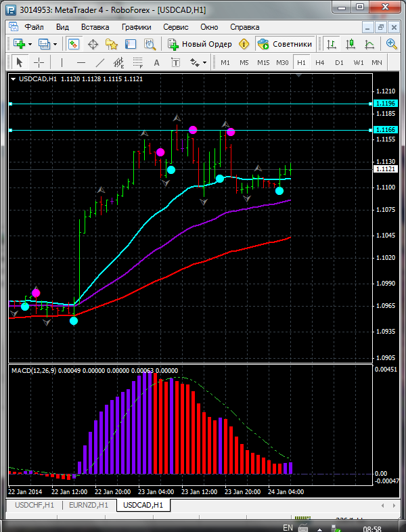Expand the USDCAD,H1 chart title triangle

tap(14, 79)
